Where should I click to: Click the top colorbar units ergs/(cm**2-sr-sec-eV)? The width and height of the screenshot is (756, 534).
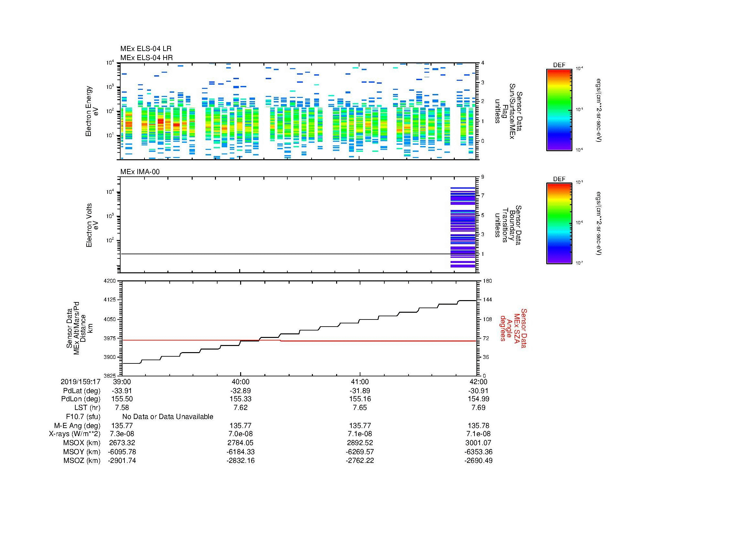coord(599,110)
